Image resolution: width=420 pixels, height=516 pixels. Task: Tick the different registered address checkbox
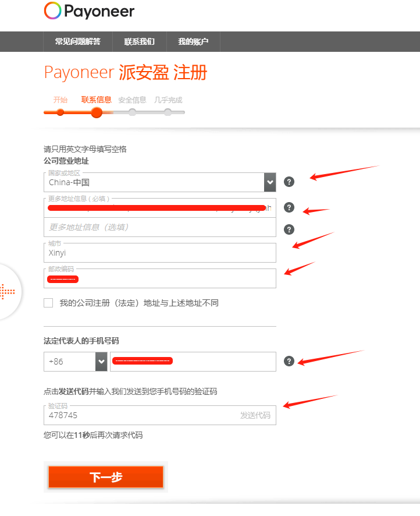[x=48, y=303]
